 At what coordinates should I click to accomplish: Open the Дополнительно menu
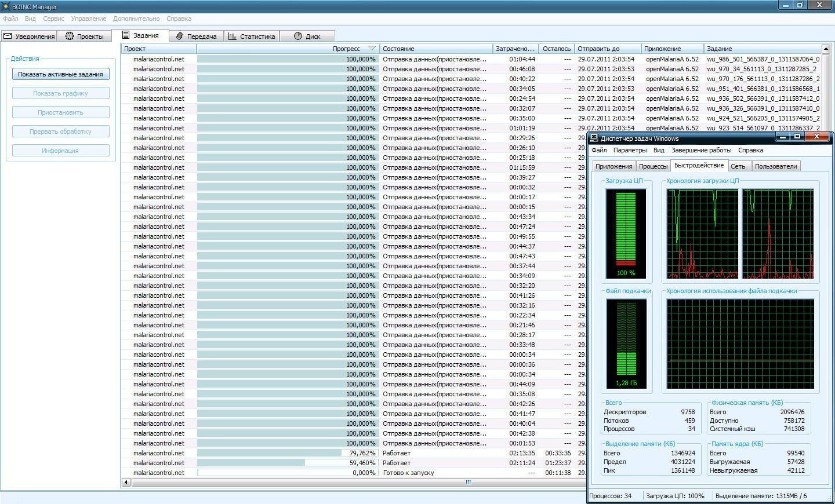tap(136, 19)
